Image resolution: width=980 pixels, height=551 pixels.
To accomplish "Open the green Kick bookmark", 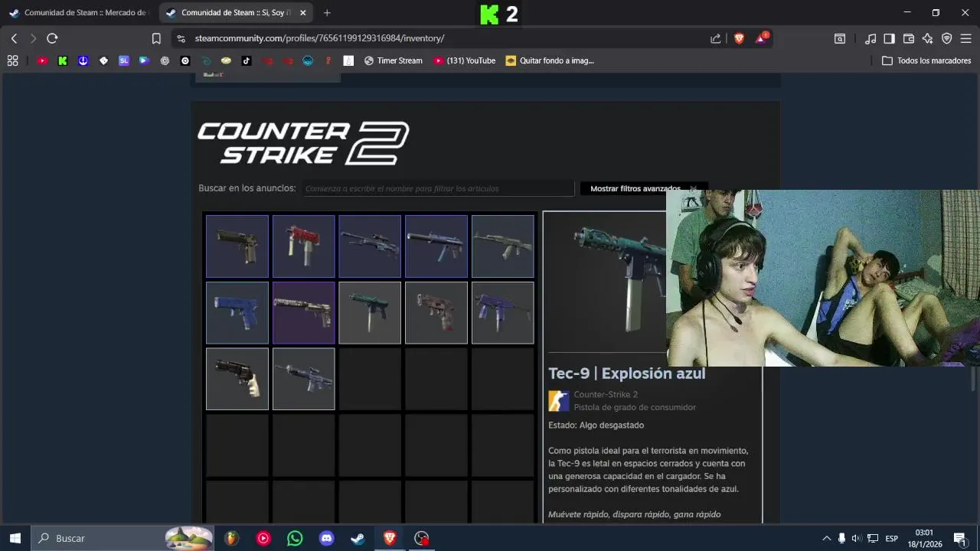I will 63,60.
